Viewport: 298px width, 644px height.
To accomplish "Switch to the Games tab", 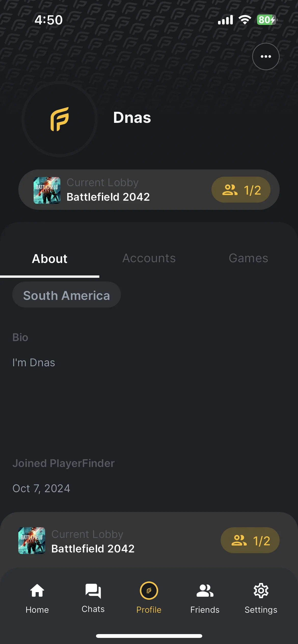I will pyautogui.click(x=248, y=258).
